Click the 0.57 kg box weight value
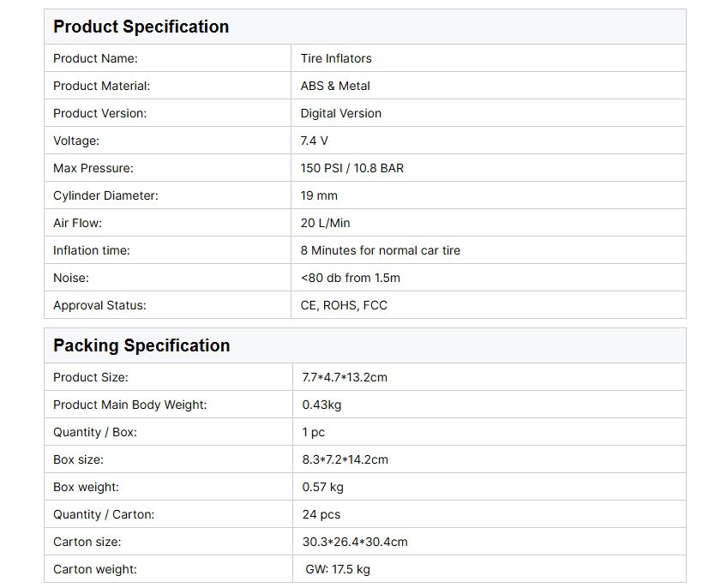 coord(322,487)
